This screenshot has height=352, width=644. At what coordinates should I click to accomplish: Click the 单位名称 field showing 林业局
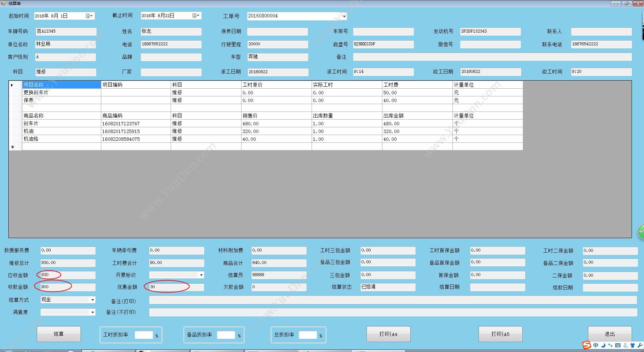66,44
